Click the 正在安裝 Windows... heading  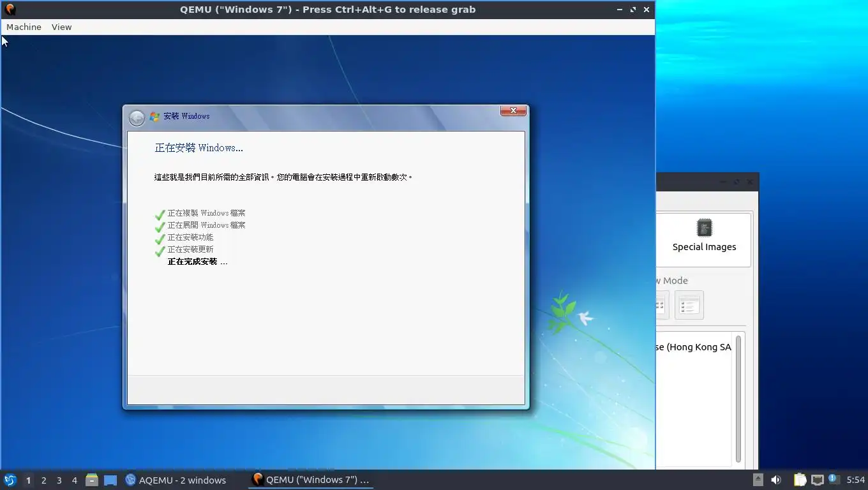click(x=198, y=148)
